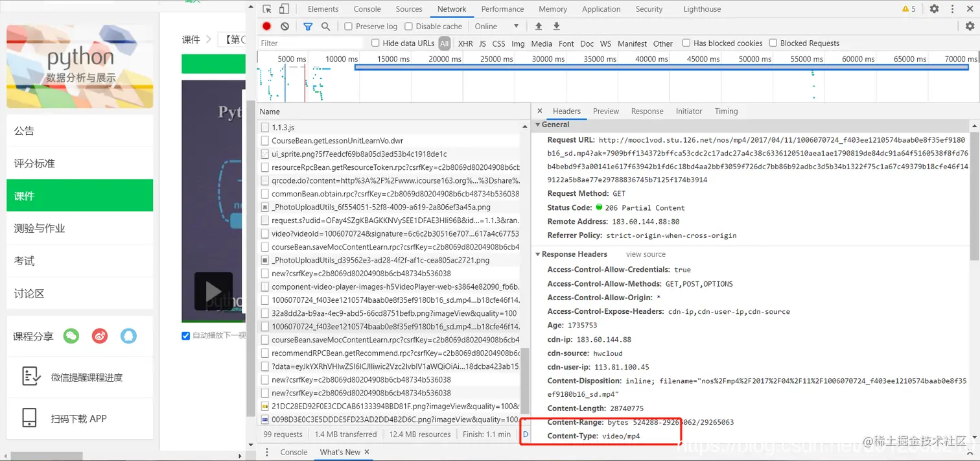Open the Memory tab
The width and height of the screenshot is (980, 461).
[553, 9]
